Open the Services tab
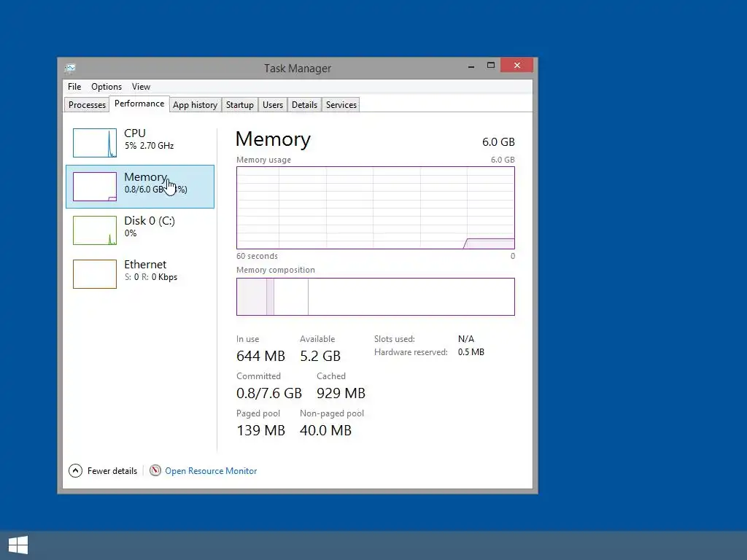This screenshot has width=747, height=560. pyautogui.click(x=341, y=105)
